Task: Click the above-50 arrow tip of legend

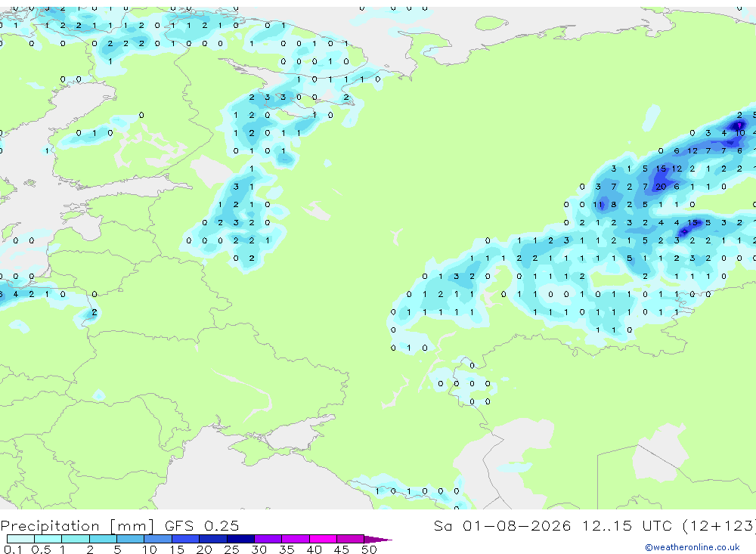Action: (378, 539)
